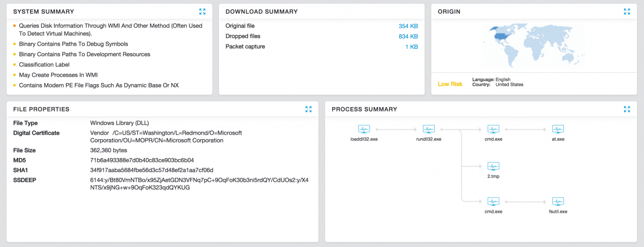Viewport: 644px width, 247px height.
Task: Select the loaddll32.exe process icon
Action: click(364, 129)
